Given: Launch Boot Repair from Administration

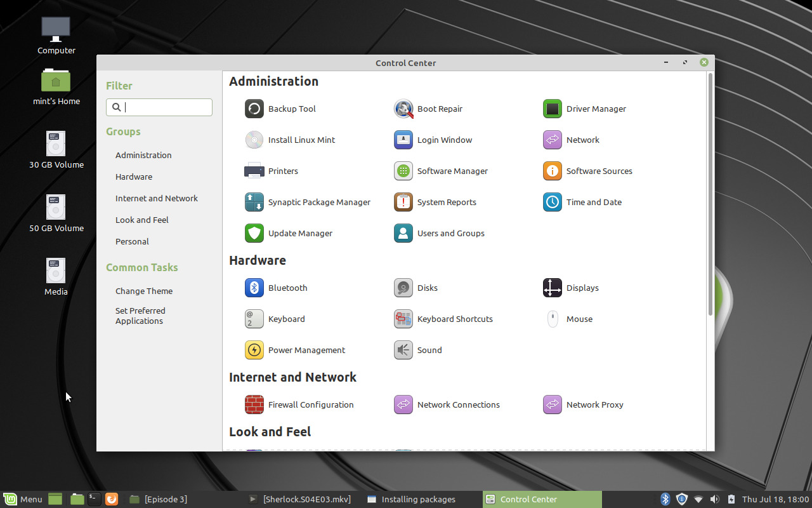Looking at the screenshot, I should [x=403, y=109].
